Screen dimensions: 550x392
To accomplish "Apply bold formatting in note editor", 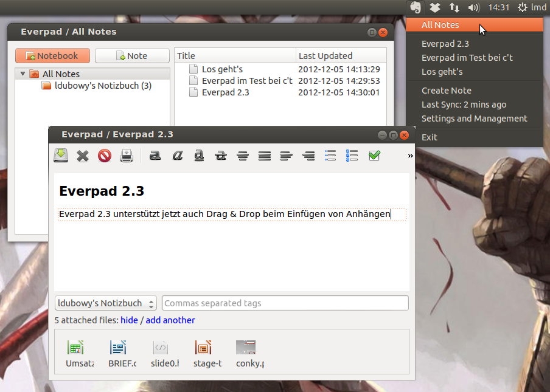I will (x=155, y=155).
